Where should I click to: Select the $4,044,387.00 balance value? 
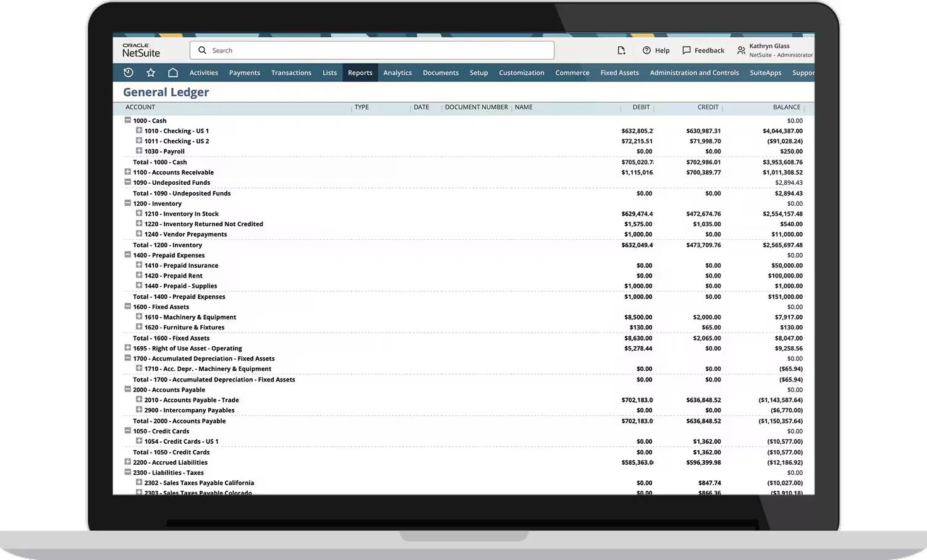pos(782,131)
